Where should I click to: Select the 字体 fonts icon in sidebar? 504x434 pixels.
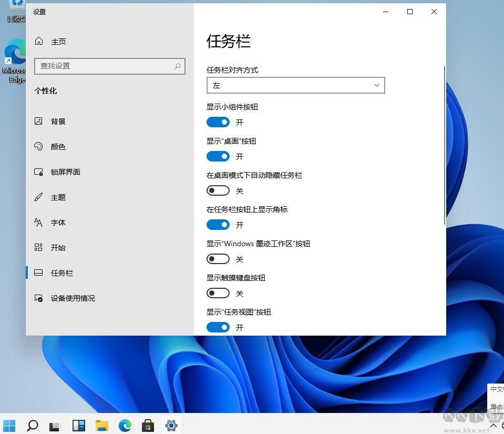coord(38,223)
